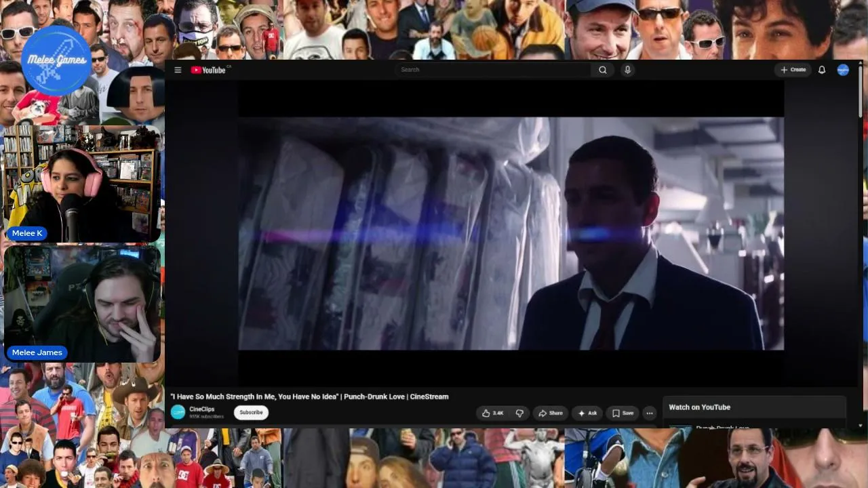
Task: Like the video with 3.4K likes
Action: point(493,413)
